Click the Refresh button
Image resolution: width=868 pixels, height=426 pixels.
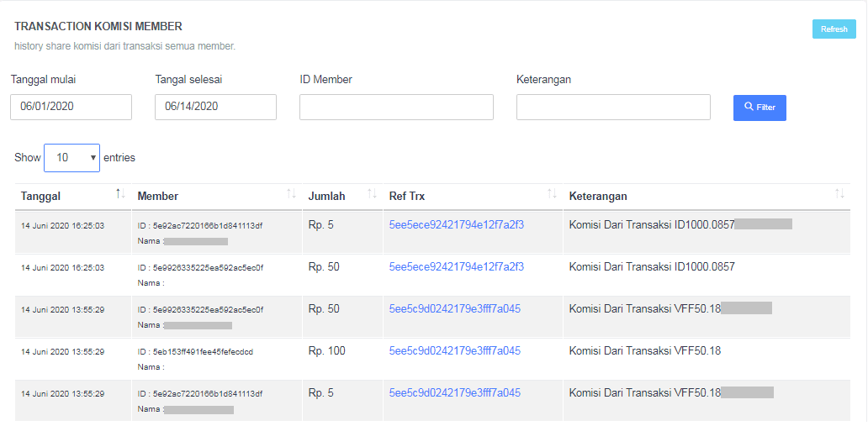(834, 29)
